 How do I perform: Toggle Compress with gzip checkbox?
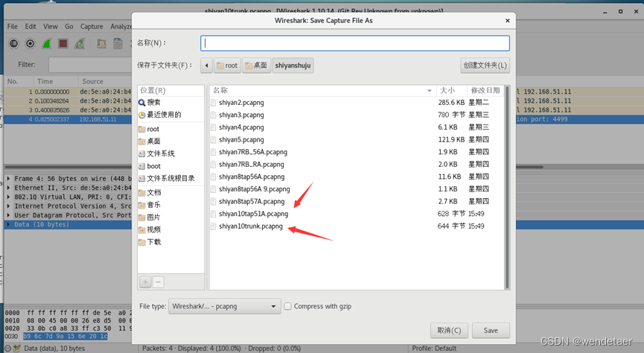[288, 306]
